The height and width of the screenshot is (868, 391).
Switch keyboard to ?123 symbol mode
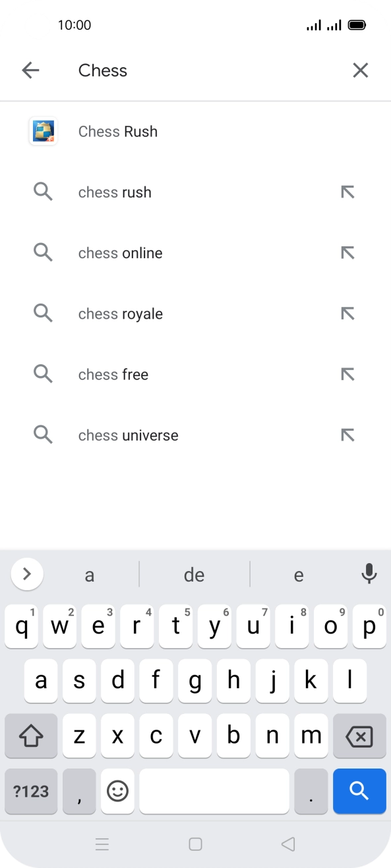(x=30, y=791)
